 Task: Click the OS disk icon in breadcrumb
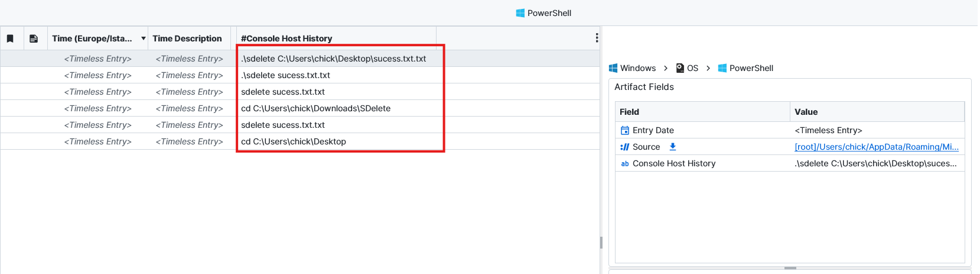(x=680, y=68)
